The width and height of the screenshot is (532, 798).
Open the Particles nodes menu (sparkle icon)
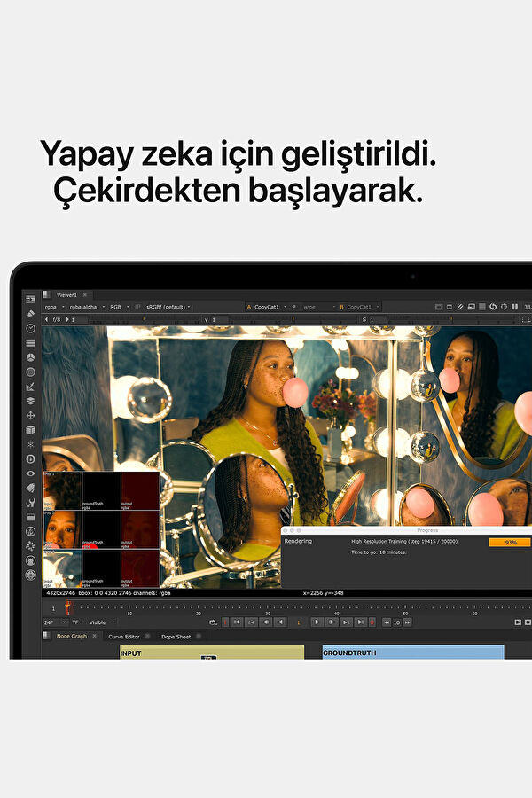30,444
